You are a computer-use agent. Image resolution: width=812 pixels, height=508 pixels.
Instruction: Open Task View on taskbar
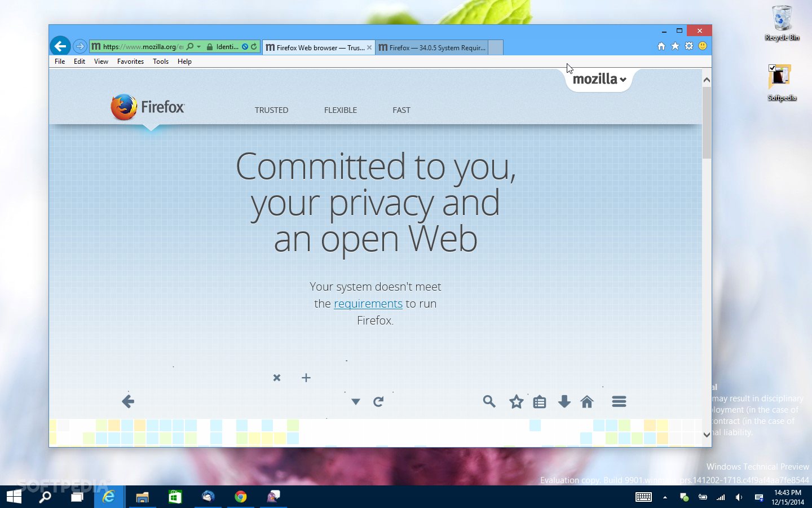click(77, 497)
